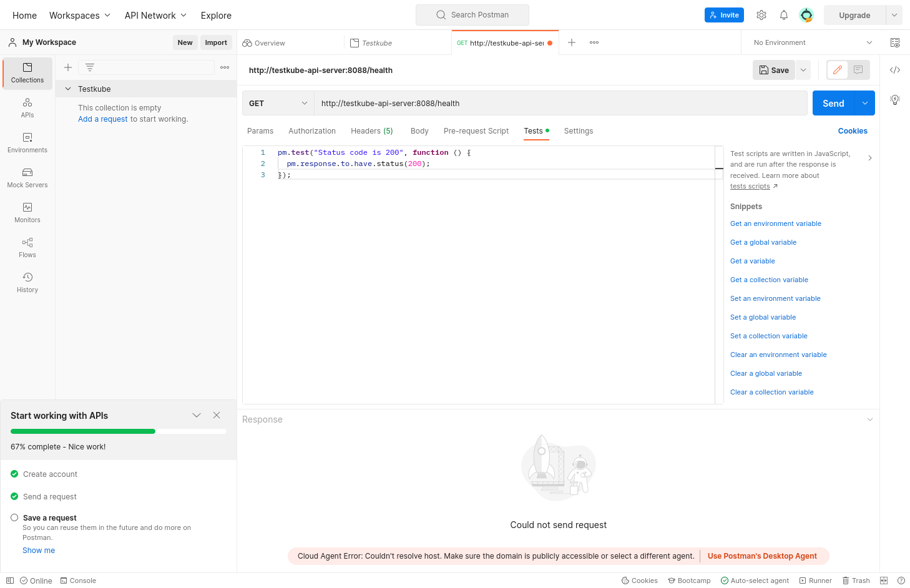Viewport: 910px width, 588px height.
Task: Open the History sidebar panel
Action: pyautogui.click(x=27, y=282)
